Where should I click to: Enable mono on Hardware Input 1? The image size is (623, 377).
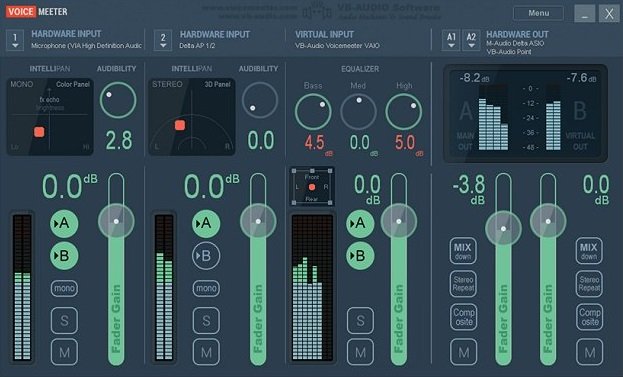pos(64,288)
